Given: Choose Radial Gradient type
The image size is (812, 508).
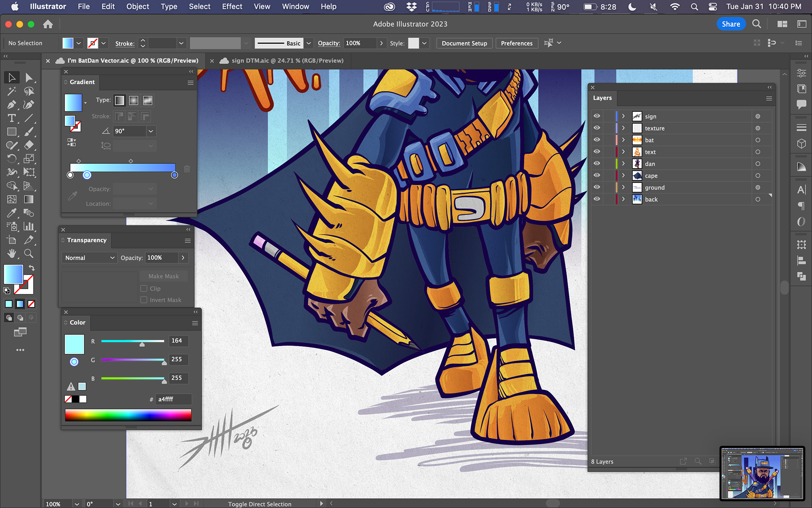Looking at the screenshot, I should tap(134, 100).
